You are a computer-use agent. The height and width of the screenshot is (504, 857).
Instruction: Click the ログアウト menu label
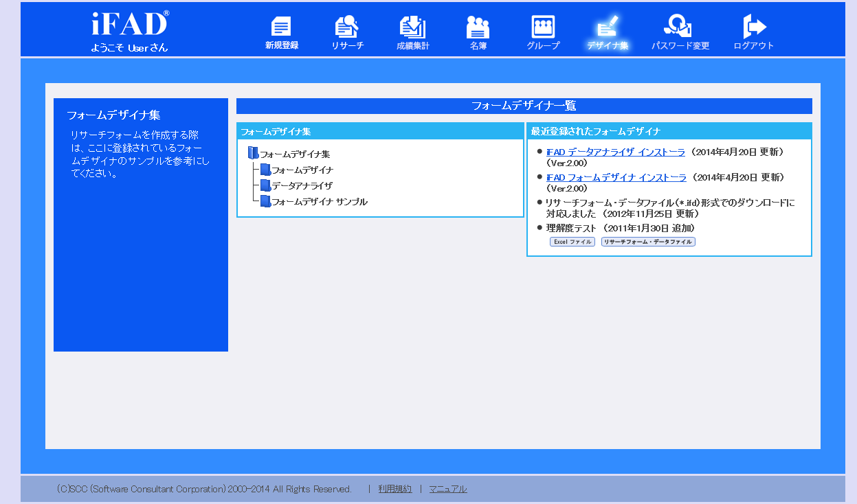point(754,46)
